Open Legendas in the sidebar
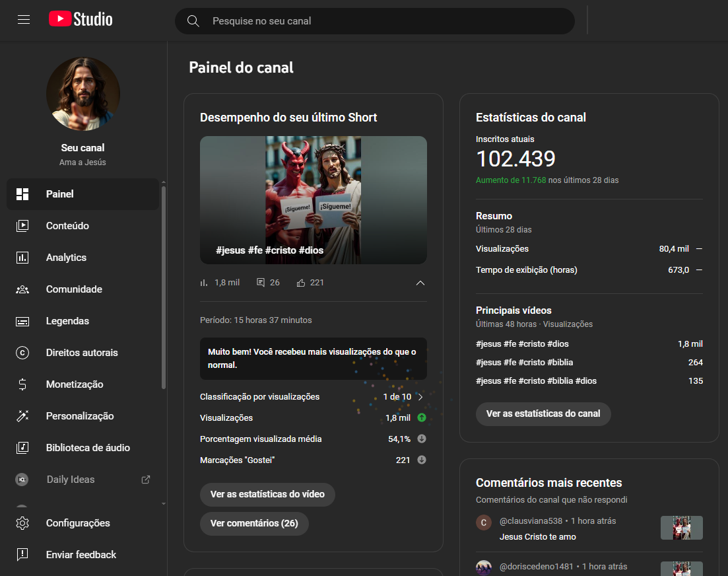 (x=83, y=321)
